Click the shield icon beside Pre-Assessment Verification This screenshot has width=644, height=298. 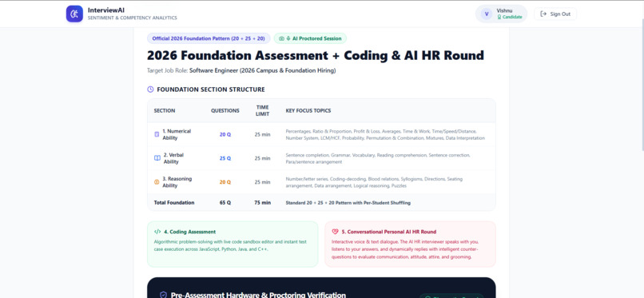click(x=164, y=295)
